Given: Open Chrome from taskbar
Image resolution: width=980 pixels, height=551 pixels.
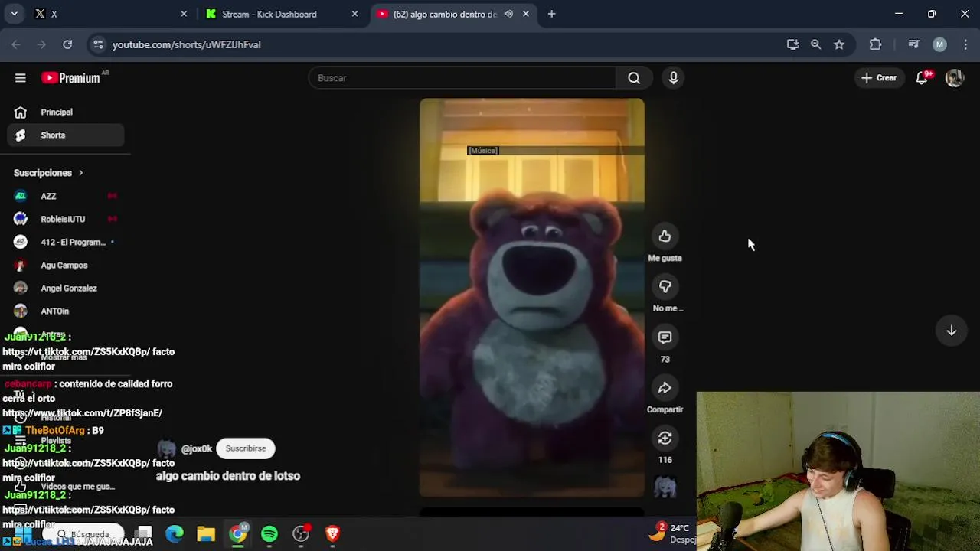Looking at the screenshot, I should tap(238, 533).
